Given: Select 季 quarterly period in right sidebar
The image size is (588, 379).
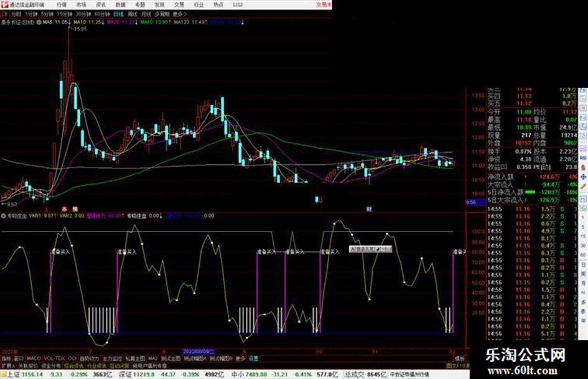Looking at the screenshot, I should click(x=583, y=311).
